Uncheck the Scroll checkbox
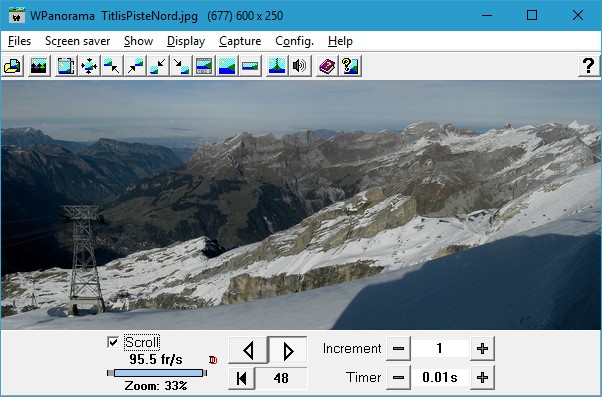Screen dimensions: 602x397 tap(112, 342)
